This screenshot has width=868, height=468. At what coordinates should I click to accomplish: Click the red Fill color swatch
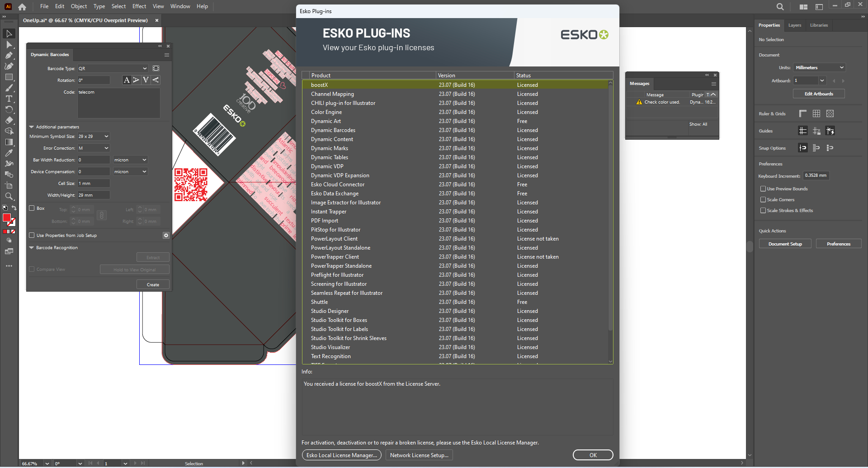pyautogui.click(x=7, y=218)
